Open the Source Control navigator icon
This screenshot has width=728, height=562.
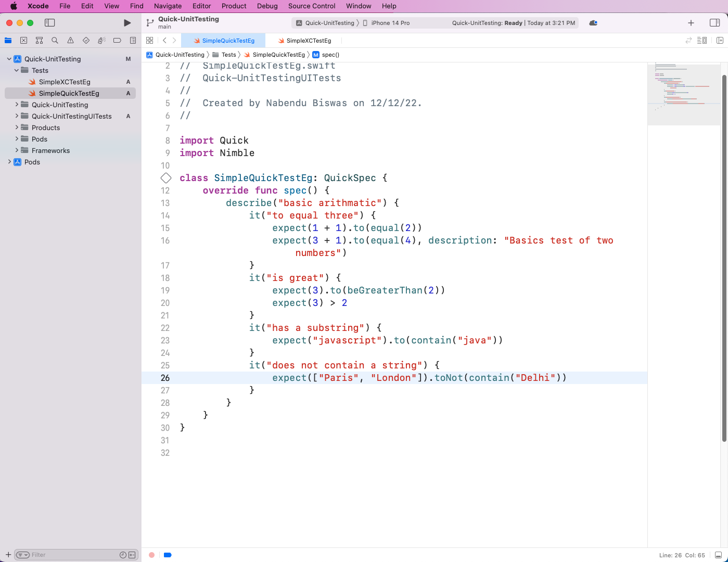click(x=23, y=41)
